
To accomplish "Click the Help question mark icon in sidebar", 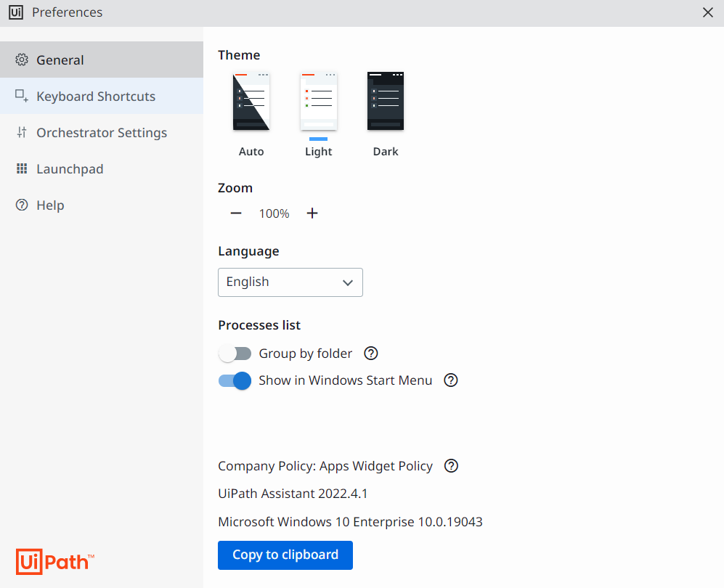I will pos(22,205).
